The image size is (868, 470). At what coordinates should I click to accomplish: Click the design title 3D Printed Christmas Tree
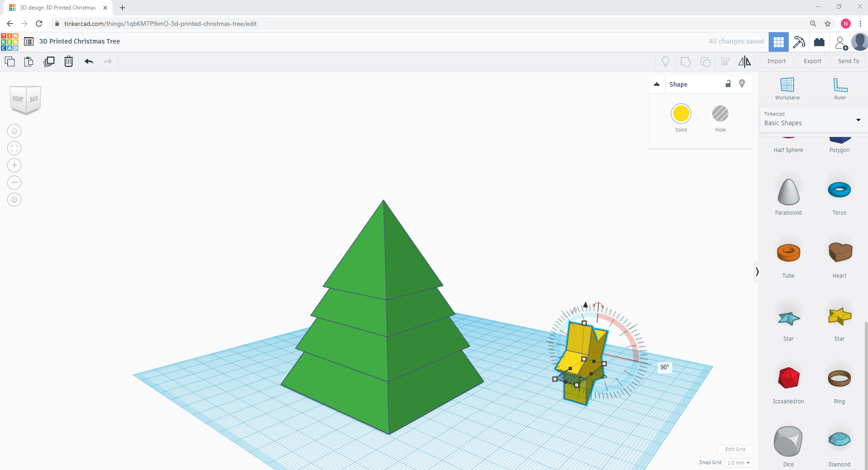point(79,41)
